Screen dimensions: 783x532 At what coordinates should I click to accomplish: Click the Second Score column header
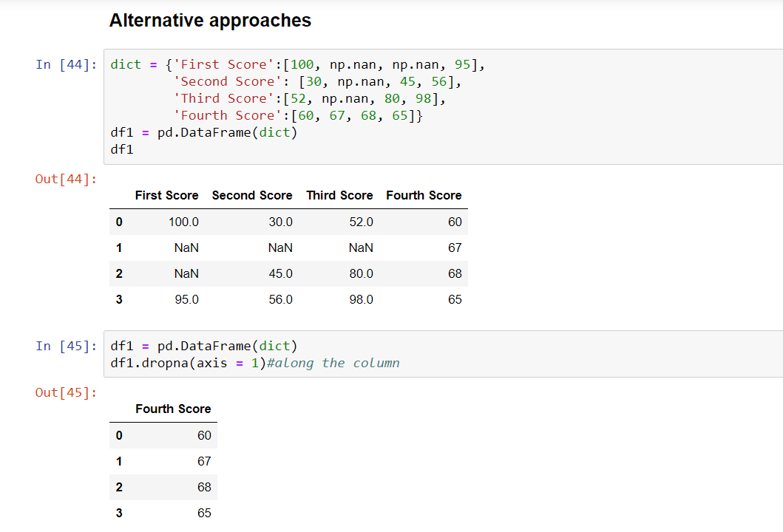tap(251, 195)
